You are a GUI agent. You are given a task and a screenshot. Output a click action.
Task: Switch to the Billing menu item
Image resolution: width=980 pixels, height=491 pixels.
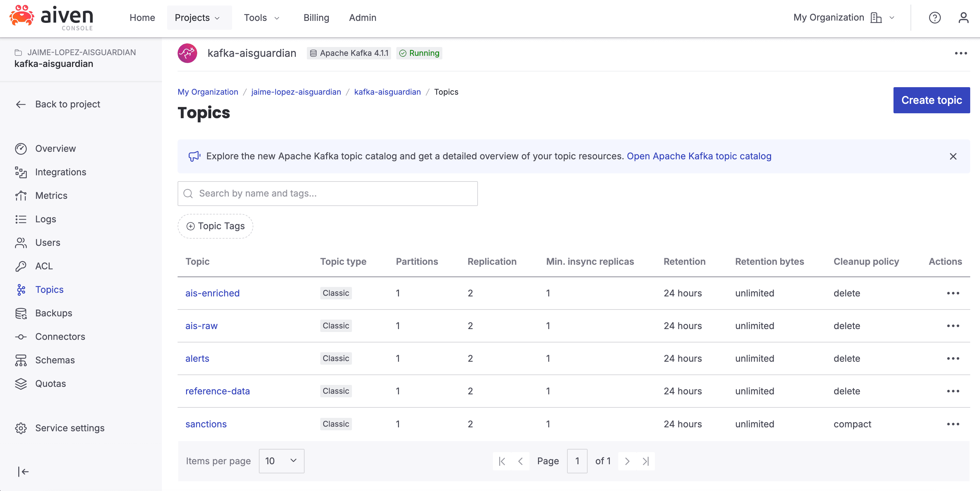pyautogui.click(x=316, y=18)
